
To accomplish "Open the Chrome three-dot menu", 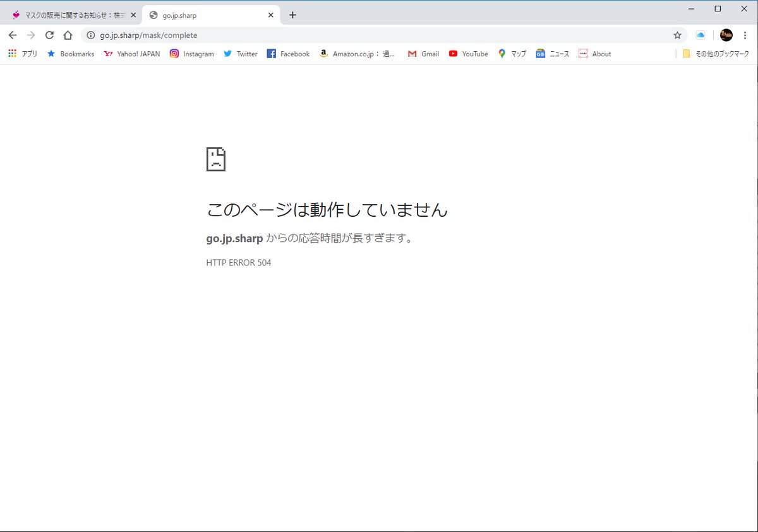I will coord(745,35).
